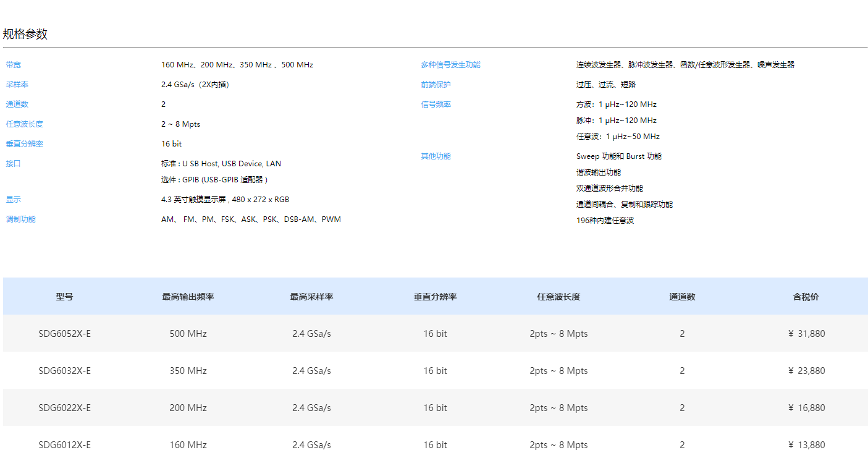868x471 pixels.
Task: Click channel count 2 in SDG6012X-E row
Action: [x=682, y=445]
